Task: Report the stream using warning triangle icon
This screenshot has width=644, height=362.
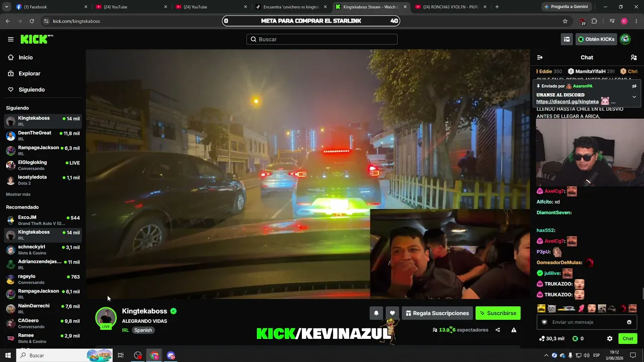Action: click(x=514, y=330)
